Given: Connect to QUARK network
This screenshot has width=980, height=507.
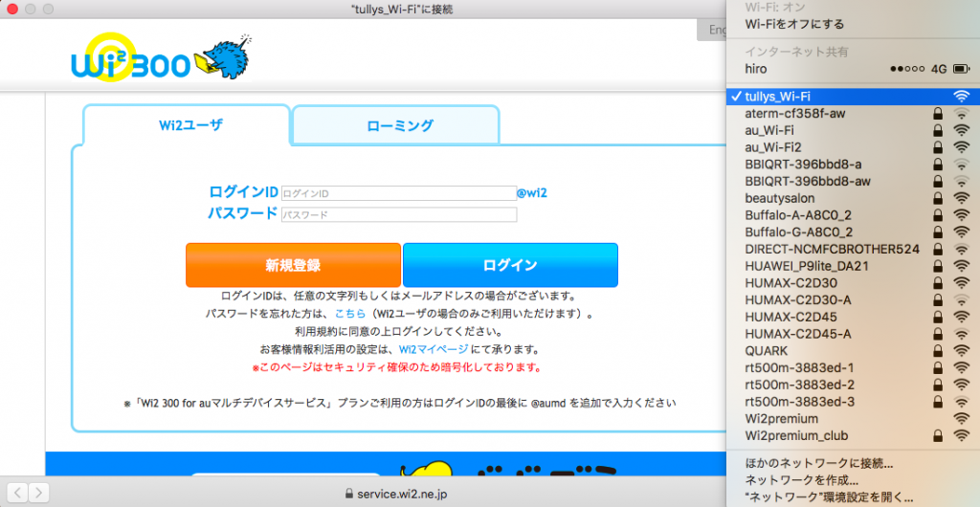Looking at the screenshot, I should click(x=854, y=350).
